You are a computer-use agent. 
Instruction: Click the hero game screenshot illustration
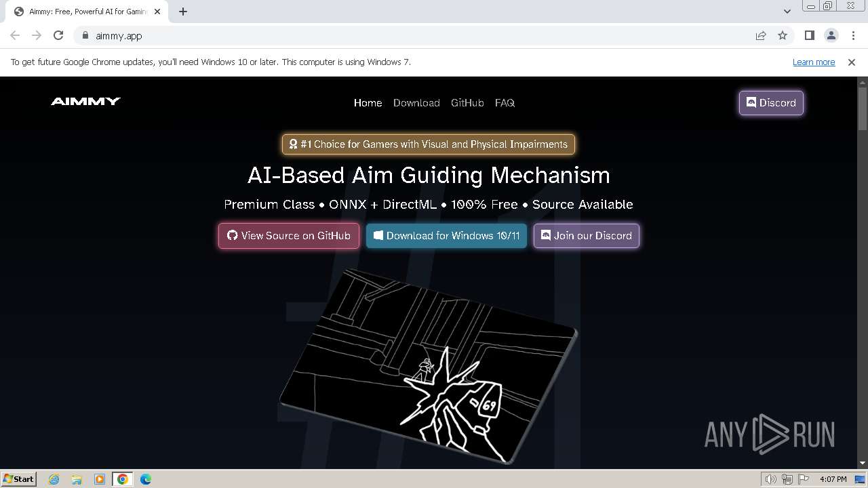click(429, 366)
